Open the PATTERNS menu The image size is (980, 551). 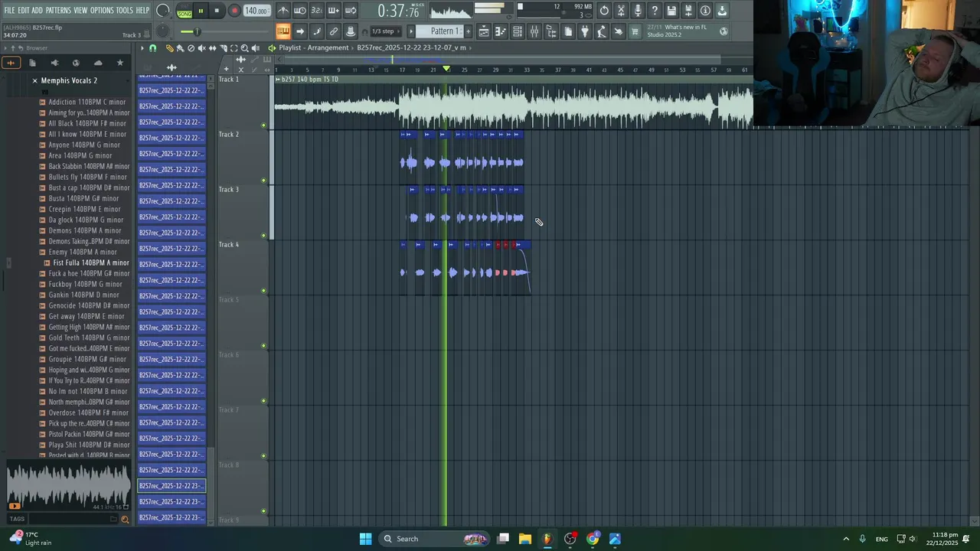(58, 11)
